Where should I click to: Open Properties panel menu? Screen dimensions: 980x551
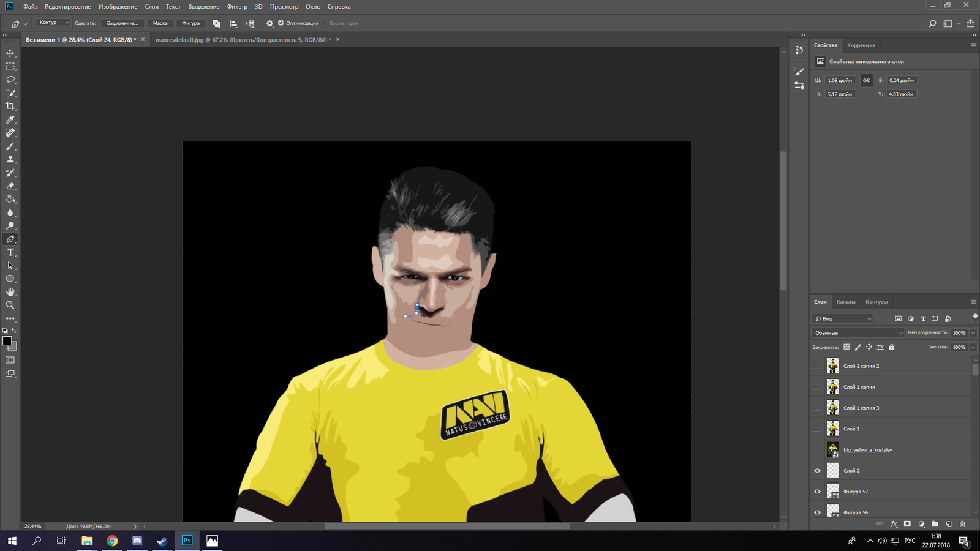click(973, 45)
